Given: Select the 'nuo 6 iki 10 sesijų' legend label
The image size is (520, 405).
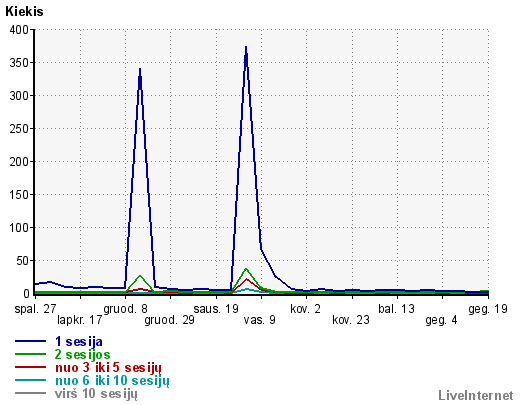Looking at the screenshot, I should click(x=112, y=381).
